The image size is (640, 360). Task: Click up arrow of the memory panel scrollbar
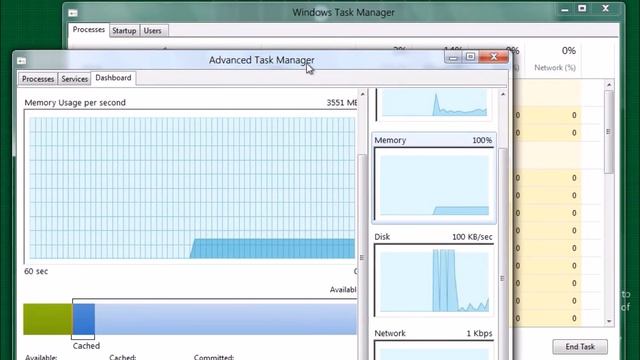tap(362, 94)
